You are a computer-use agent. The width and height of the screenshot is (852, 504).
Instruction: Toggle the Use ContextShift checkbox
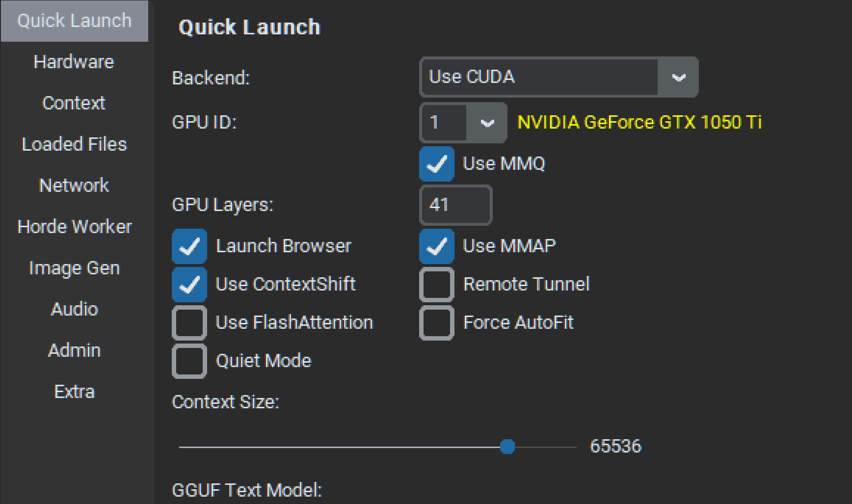(x=189, y=285)
